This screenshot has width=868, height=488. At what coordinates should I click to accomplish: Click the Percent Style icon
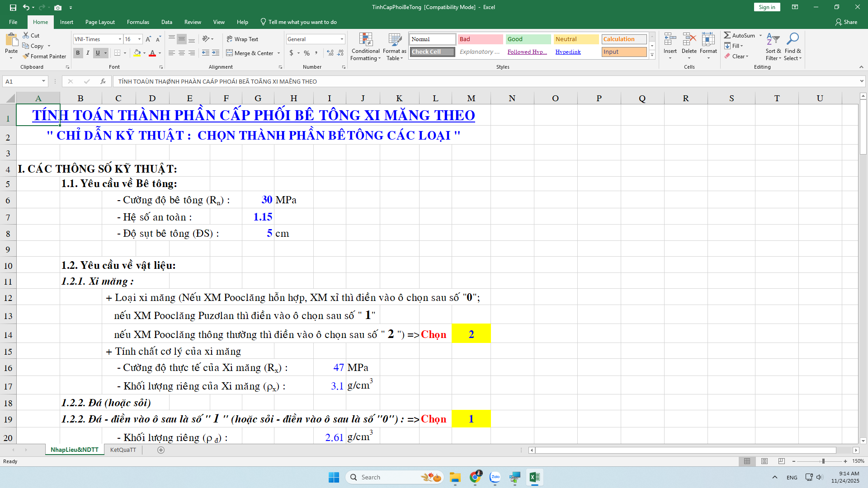coord(307,53)
